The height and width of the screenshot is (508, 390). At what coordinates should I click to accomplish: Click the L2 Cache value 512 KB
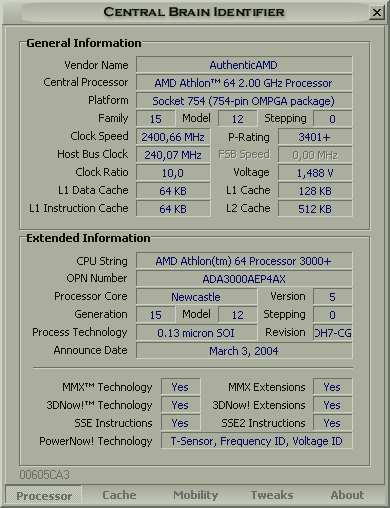pyautogui.click(x=315, y=209)
